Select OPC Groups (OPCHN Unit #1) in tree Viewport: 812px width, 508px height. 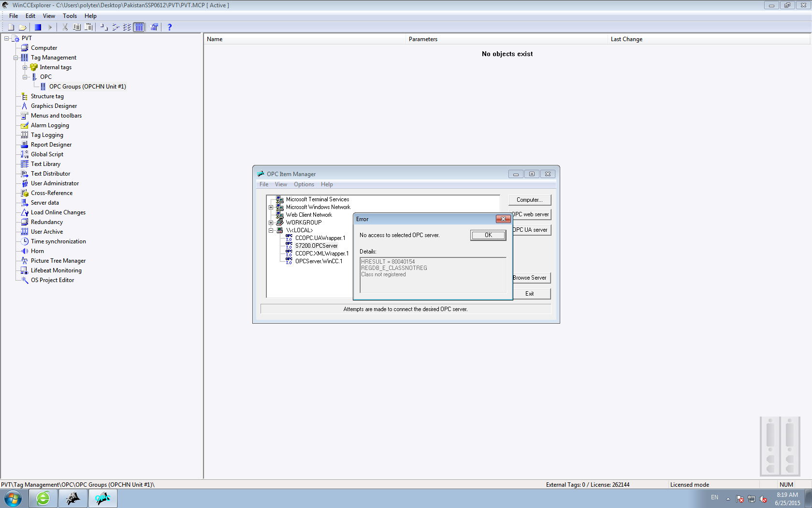tap(87, 87)
